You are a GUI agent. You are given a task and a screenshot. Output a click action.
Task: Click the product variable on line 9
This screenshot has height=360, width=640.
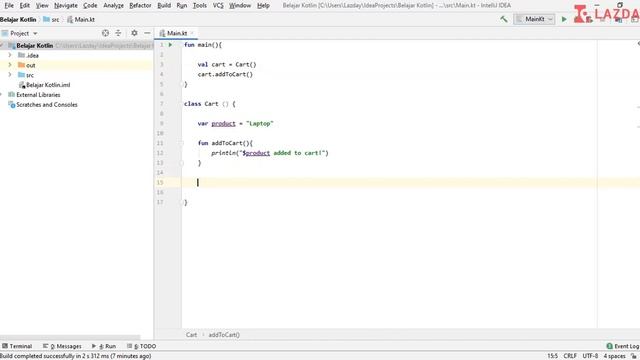223,124
